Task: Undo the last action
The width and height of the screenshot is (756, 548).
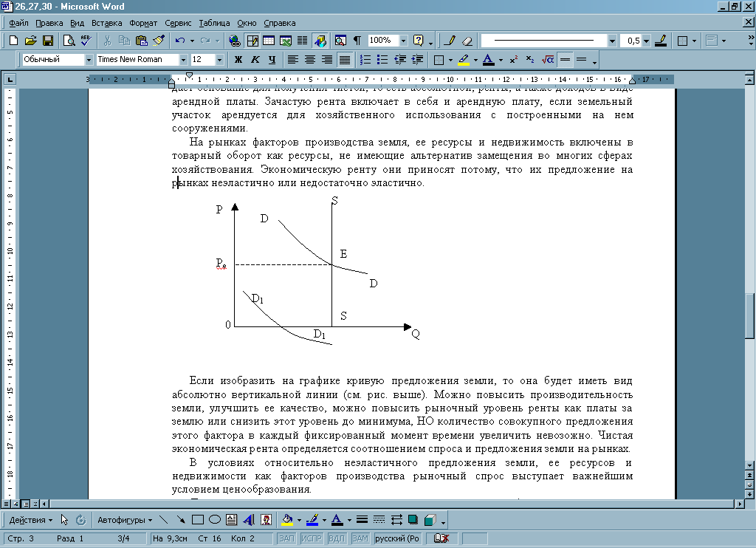Action: [x=180, y=41]
